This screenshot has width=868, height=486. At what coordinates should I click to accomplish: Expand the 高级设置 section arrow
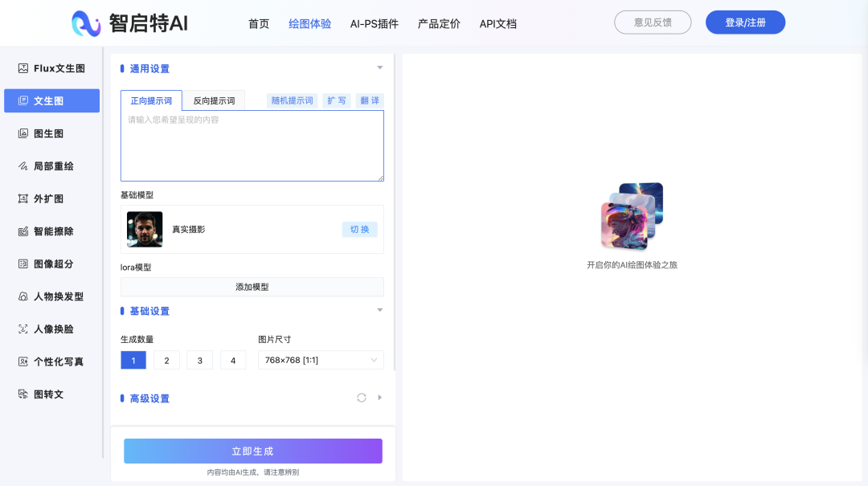pyautogui.click(x=380, y=398)
